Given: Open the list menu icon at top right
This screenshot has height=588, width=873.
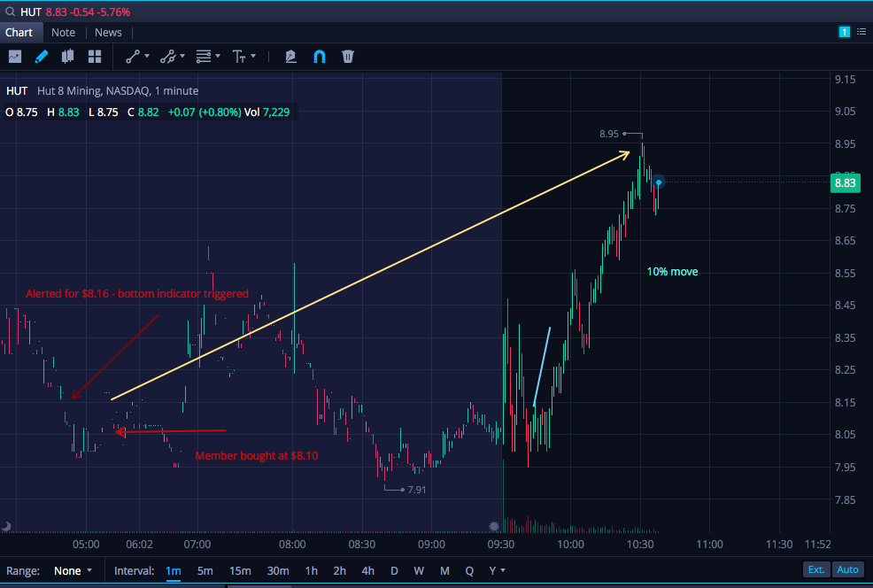Looking at the screenshot, I should [x=861, y=32].
